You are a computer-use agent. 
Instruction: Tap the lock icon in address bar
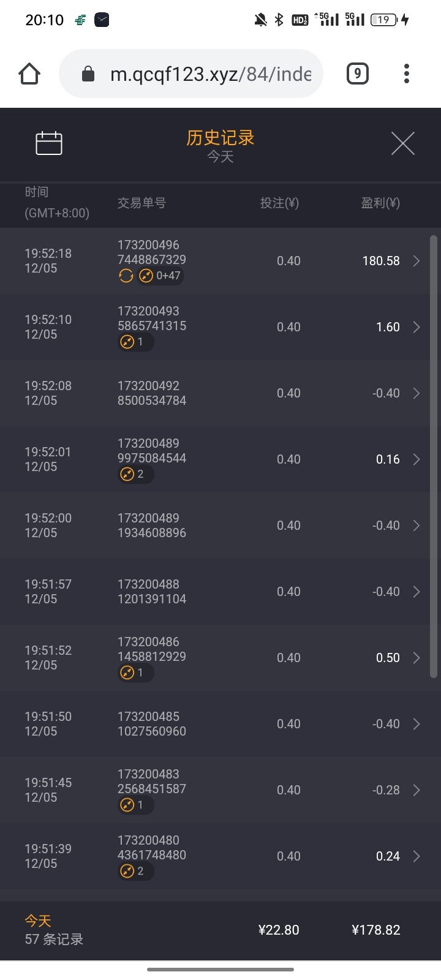point(88,74)
